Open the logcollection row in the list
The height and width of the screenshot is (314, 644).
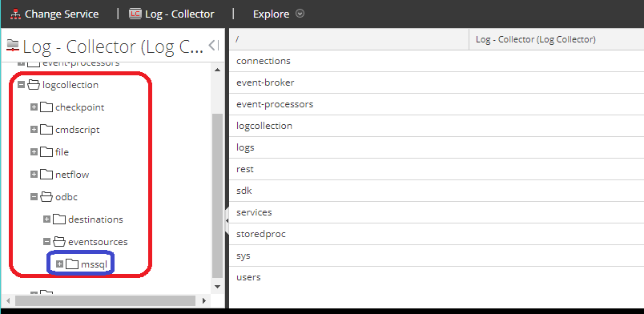coord(437,126)
